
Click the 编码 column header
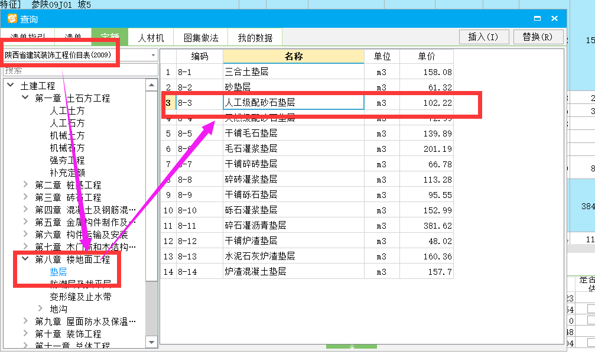point(200,56)
